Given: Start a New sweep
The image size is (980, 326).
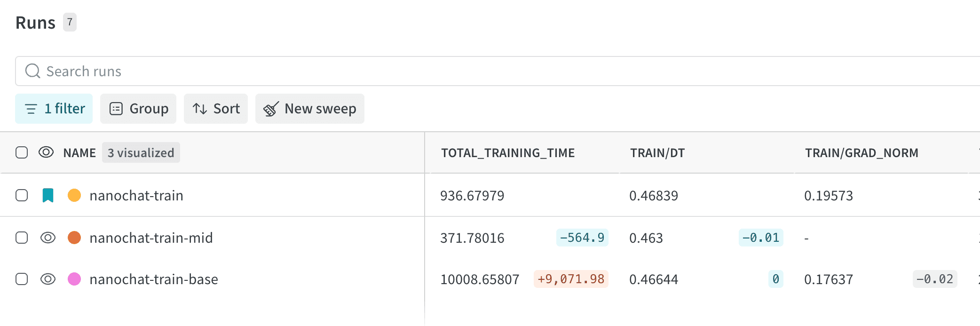Looking at the screenshot, I should click(x=310, y=109).
